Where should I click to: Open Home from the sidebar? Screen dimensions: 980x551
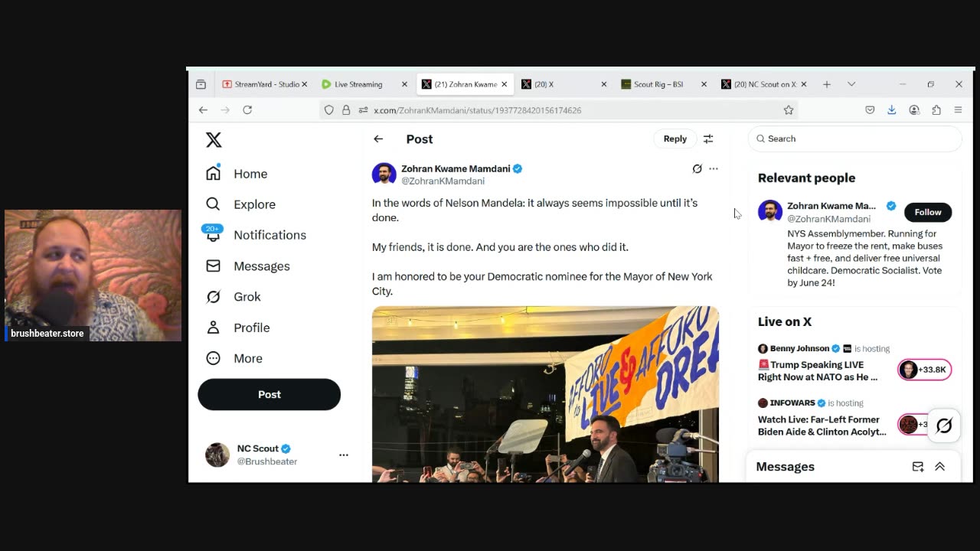coord(237,174)
